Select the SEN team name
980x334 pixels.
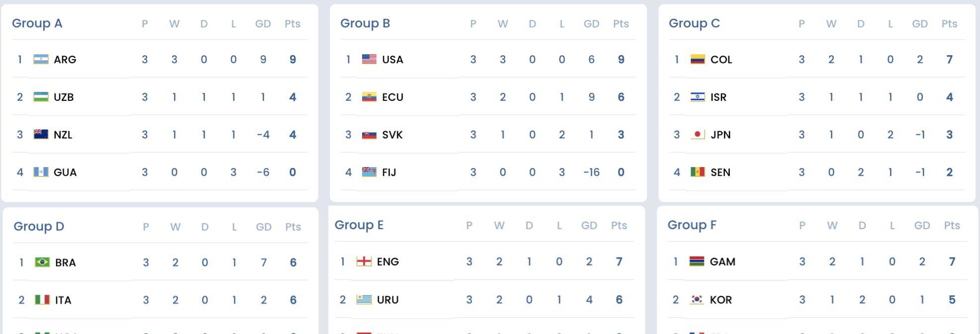tap(720, 172)
